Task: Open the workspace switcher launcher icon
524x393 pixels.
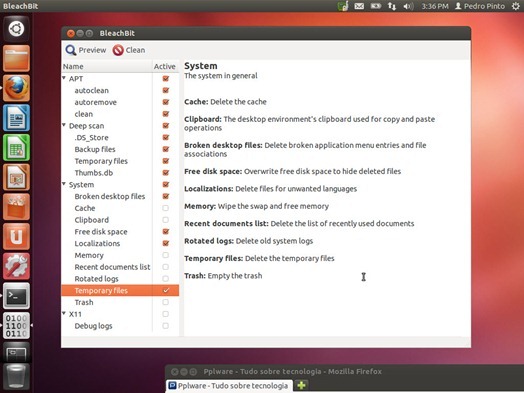Action: tap(16, 353)
